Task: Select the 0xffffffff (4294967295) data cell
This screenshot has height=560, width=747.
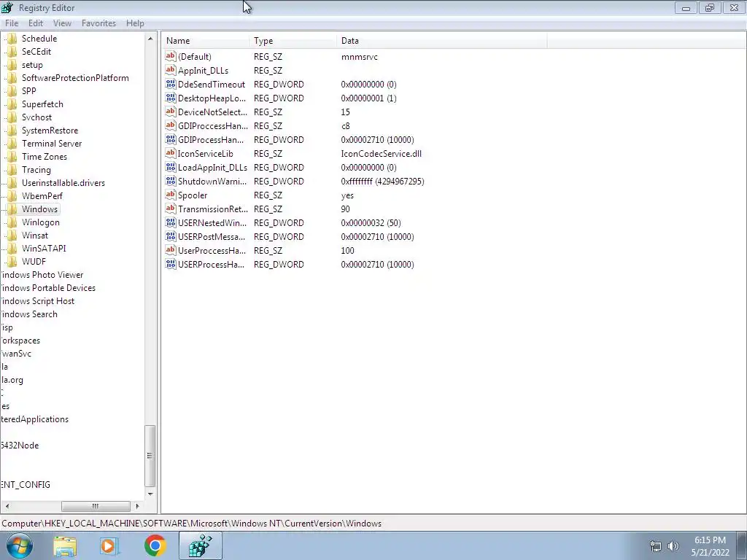Action: point(382,181)
